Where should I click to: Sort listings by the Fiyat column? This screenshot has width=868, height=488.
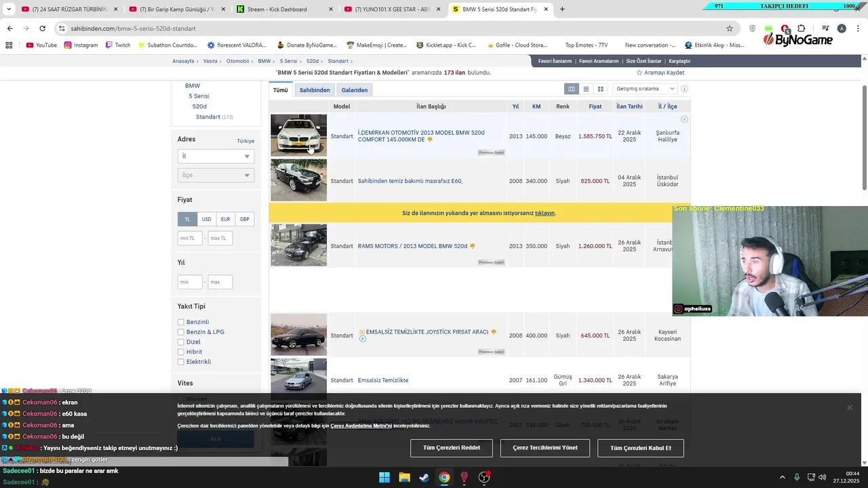coord(595,106)
